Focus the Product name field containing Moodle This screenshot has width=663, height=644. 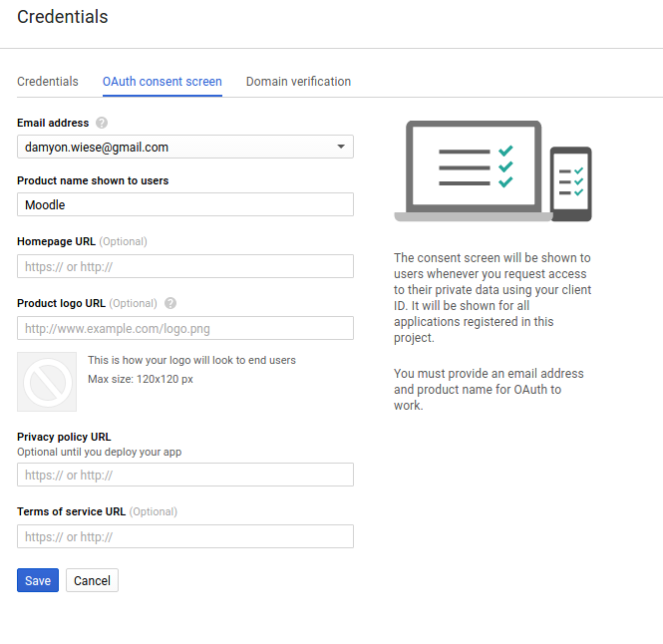point(185,204)
